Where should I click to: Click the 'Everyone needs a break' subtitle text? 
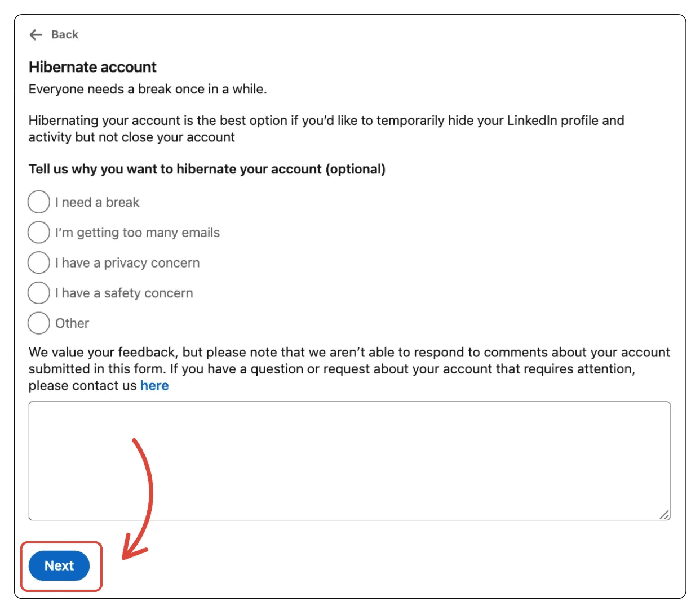[x=148, y=89]
